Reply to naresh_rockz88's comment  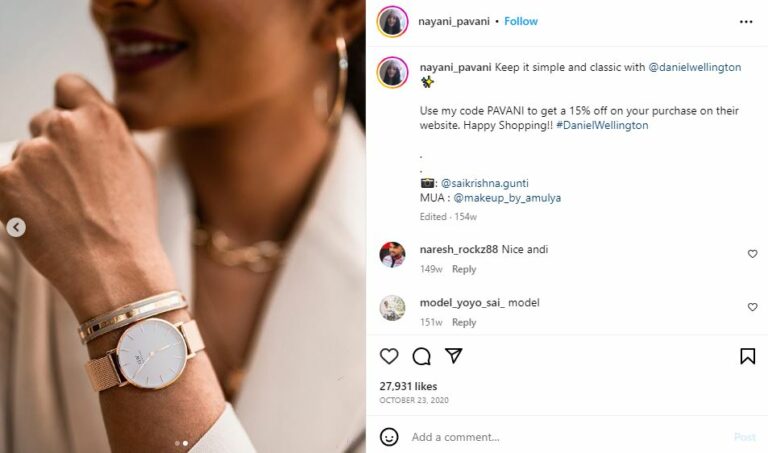tap(464, 269)
